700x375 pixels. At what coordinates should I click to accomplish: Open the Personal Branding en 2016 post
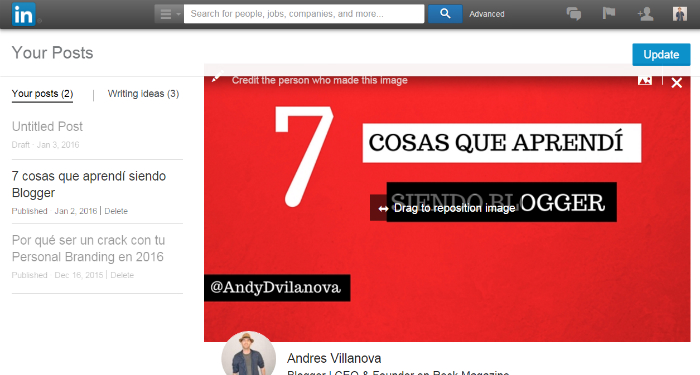click(88, 248)
